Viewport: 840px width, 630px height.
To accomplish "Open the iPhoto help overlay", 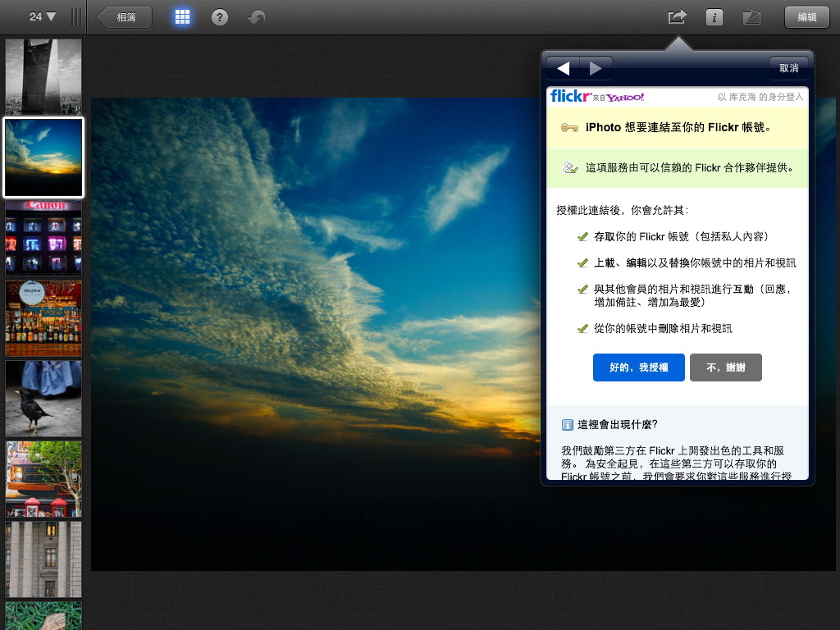I will click(x=218, y=16).
